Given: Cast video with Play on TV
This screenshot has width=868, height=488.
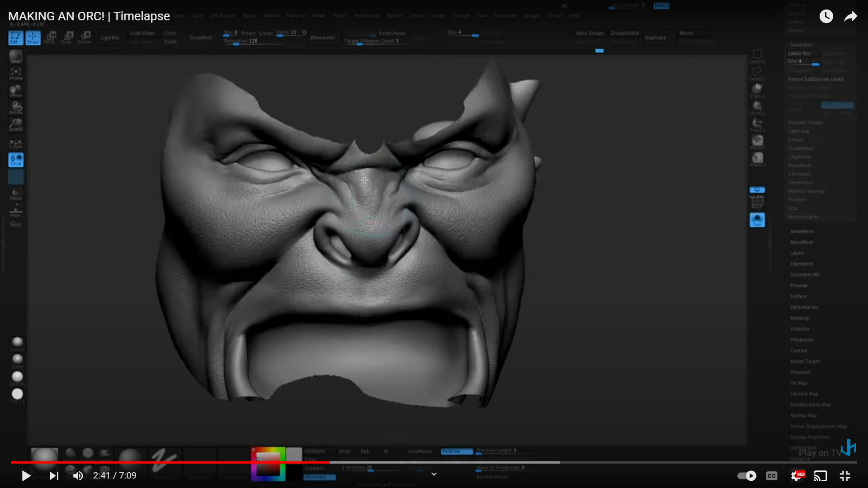Looking at the screenshot, I should pyautogui.click(x=821, y=476).
